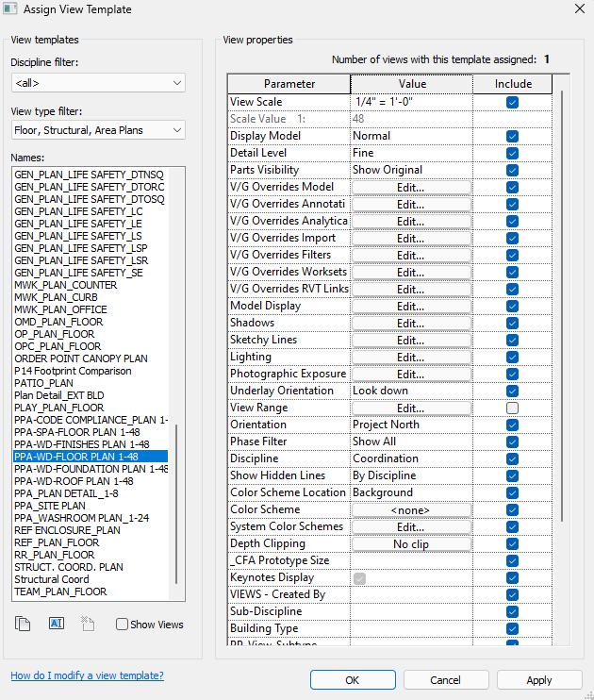Click the Delete view template icon
The width and height of the screenshot is (594, 700).
(x=88, y=624)
